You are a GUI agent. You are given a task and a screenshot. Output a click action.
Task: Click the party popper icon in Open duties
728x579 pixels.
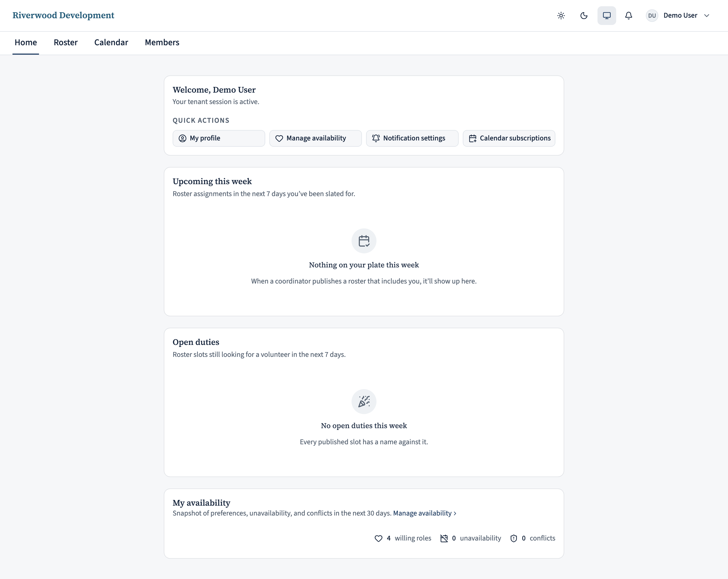364,402
